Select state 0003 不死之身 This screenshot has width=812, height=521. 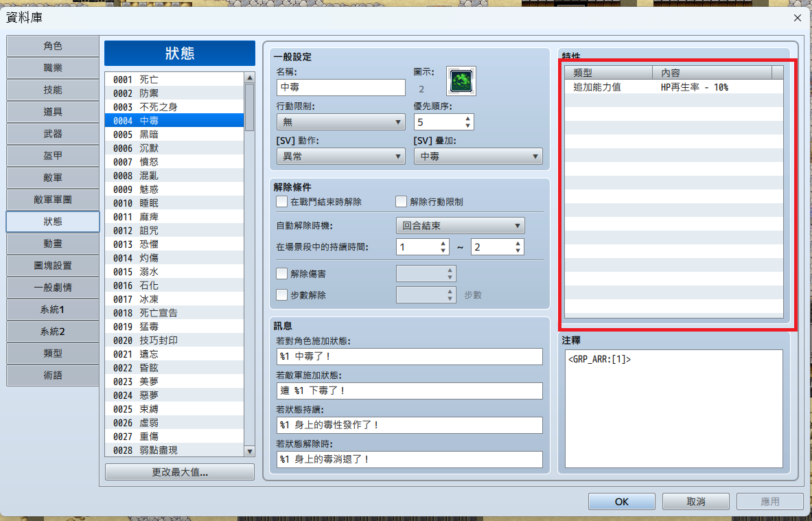click(174, 106)
